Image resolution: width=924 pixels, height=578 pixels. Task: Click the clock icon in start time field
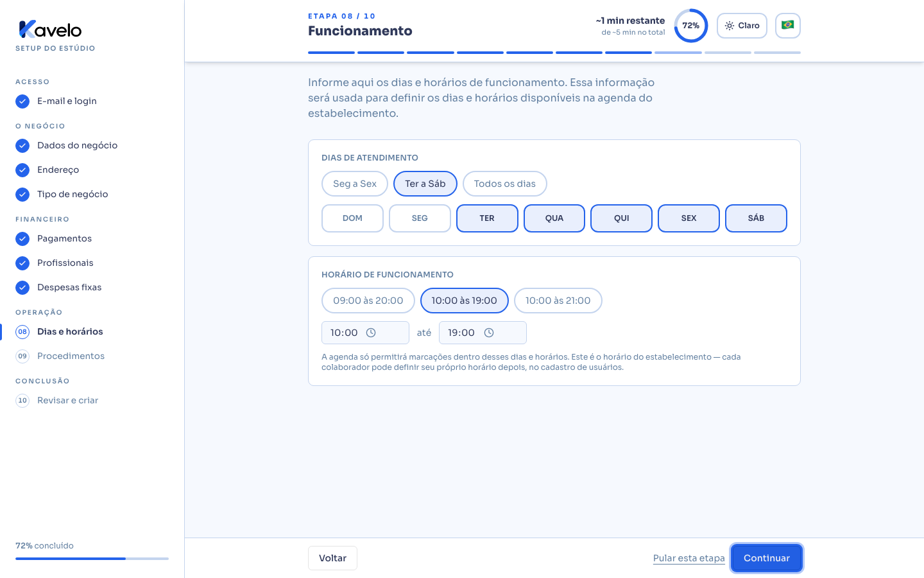tap(371, 333)
